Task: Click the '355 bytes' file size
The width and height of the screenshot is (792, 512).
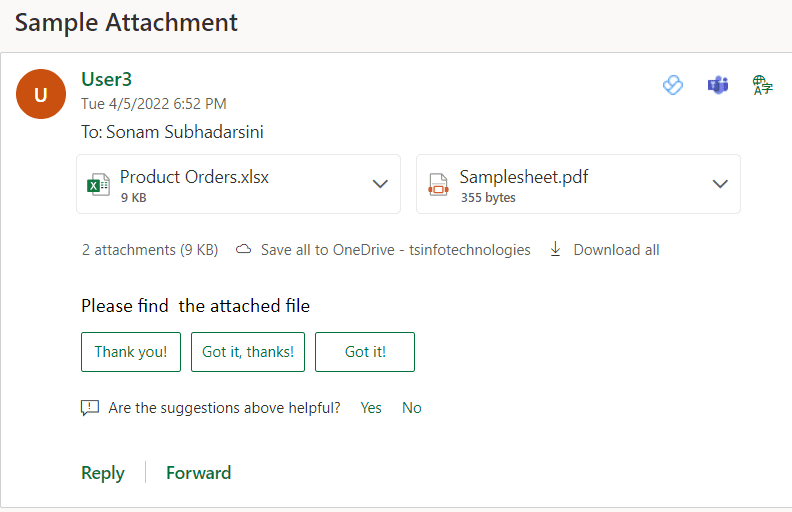Action: point(488,197)
